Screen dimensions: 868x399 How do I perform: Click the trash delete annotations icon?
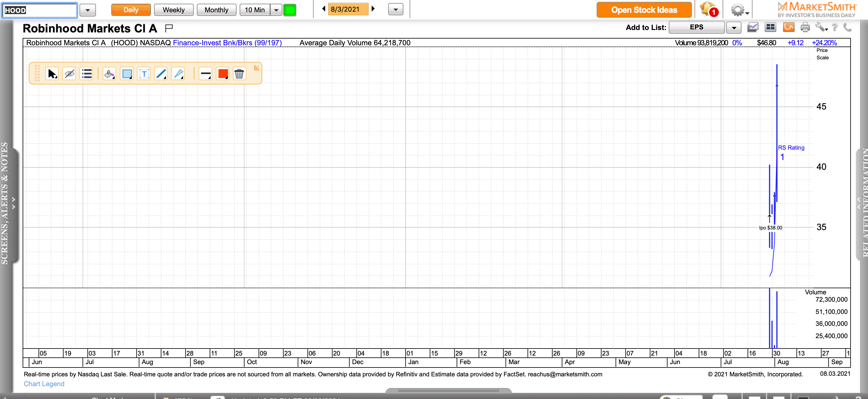tap(239, 73)
